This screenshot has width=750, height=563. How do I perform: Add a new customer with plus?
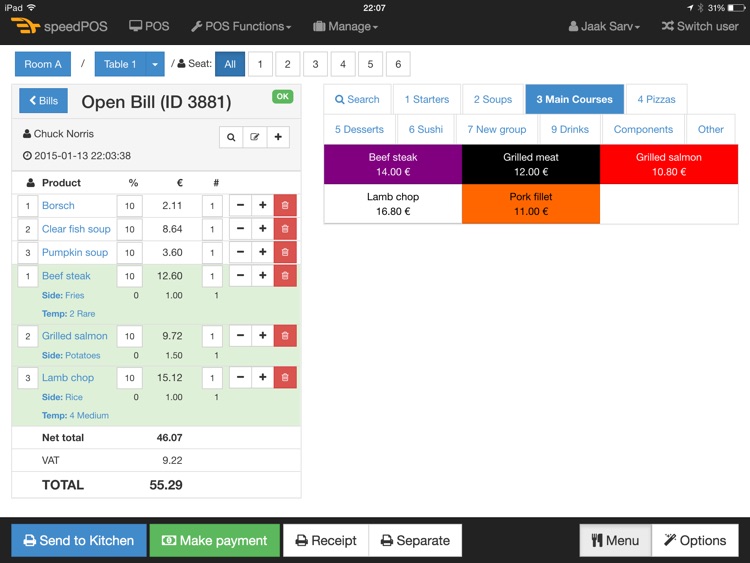[x=278, y=137]
